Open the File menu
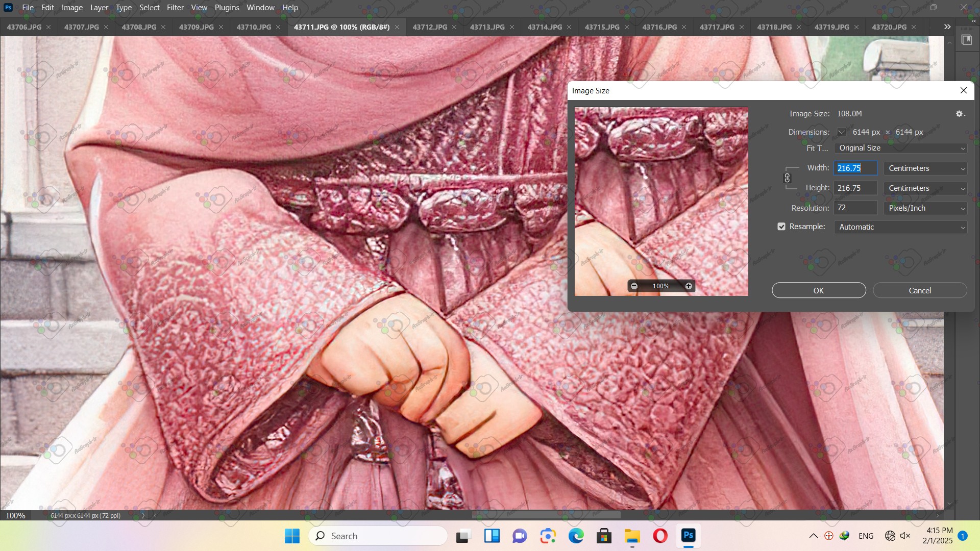This screenshot has width=980, height=551. coord(28,8)
